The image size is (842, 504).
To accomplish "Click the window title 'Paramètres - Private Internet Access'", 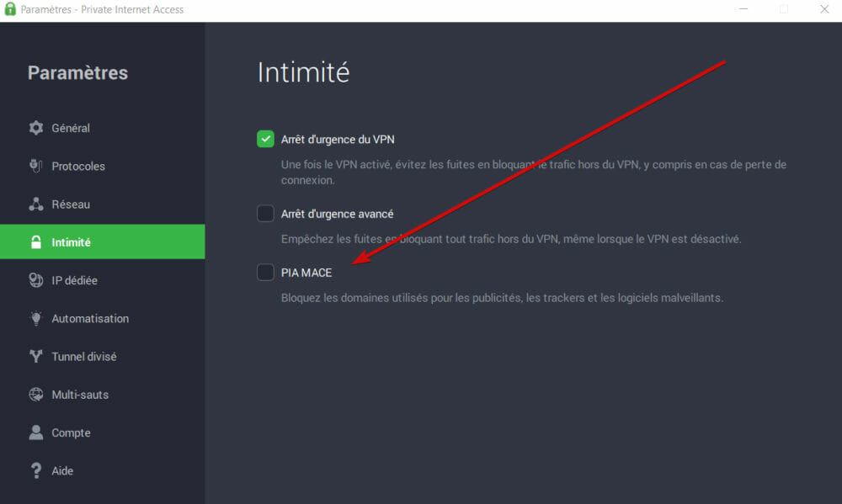I will point(102,9).
